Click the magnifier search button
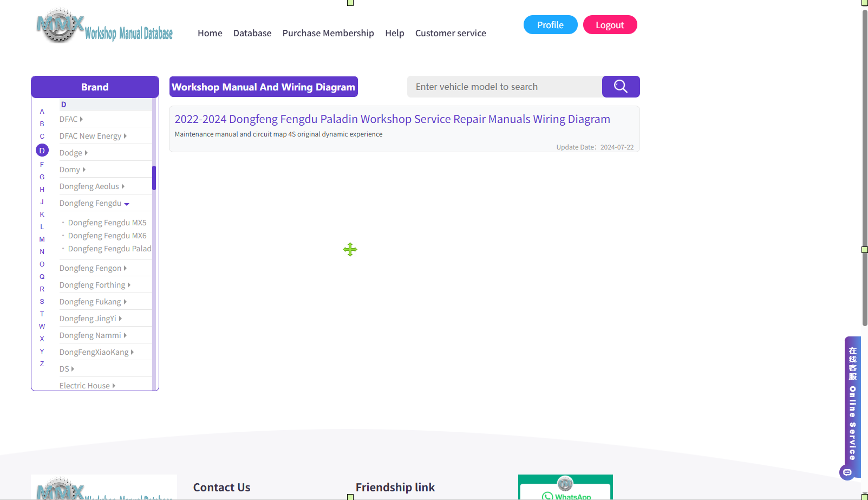The width and height of the screenshot is (868, 500). [x=621, y=87]
